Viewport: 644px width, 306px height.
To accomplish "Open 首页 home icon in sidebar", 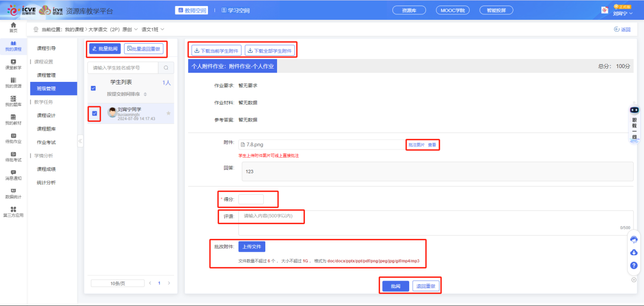I will coord(13,27).
